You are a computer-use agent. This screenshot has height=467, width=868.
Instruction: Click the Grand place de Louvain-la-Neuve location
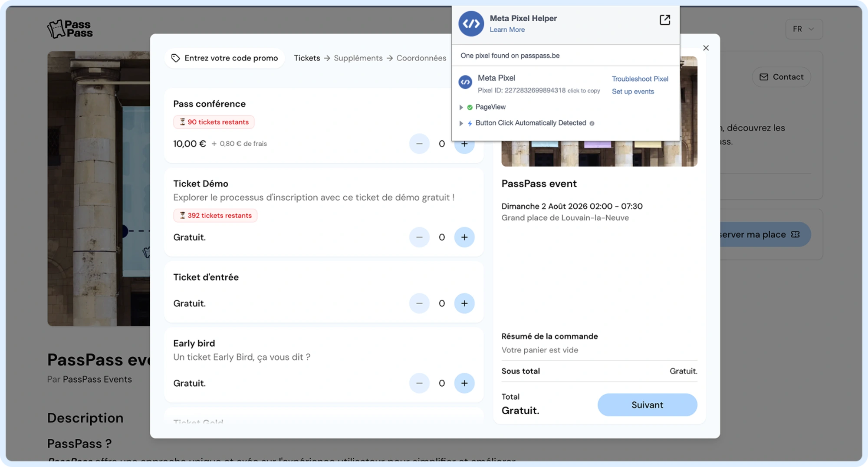pos(565,218)
